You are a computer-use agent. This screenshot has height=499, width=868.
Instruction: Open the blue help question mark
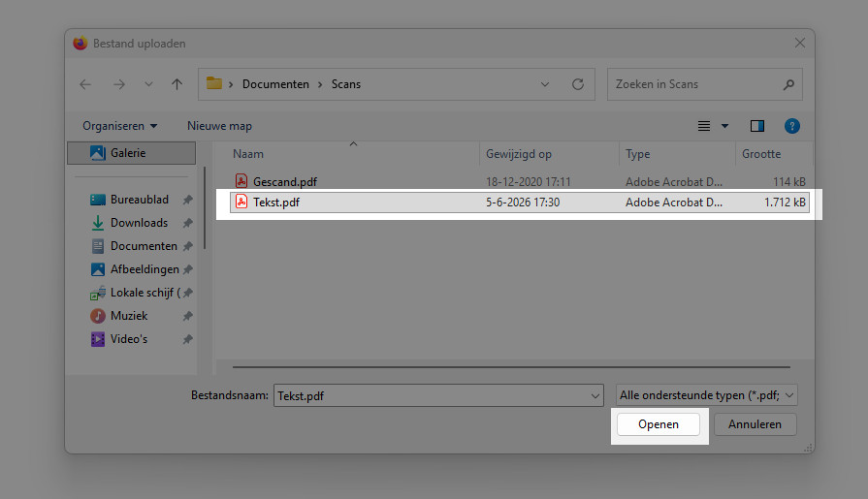click(x=792, y=126)
